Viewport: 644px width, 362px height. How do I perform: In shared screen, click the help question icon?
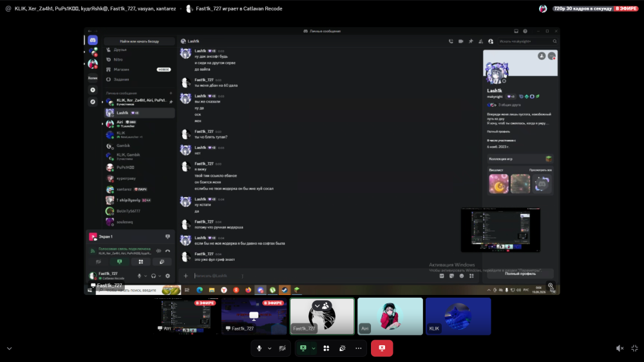525,31
